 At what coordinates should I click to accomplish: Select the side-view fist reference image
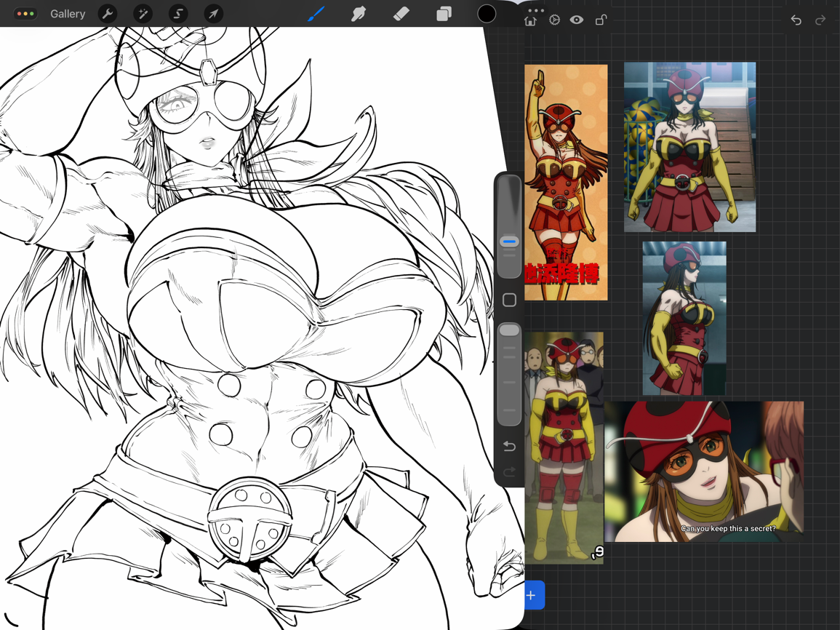tap(684, 318)
